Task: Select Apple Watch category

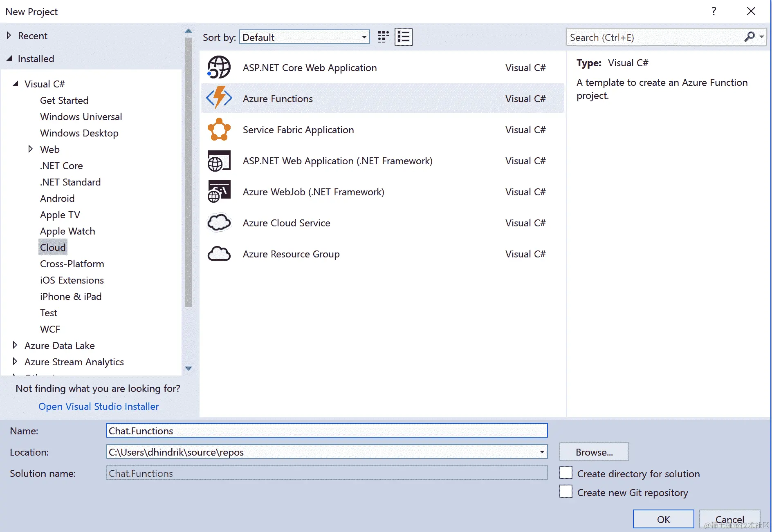Action: (67, 231)
